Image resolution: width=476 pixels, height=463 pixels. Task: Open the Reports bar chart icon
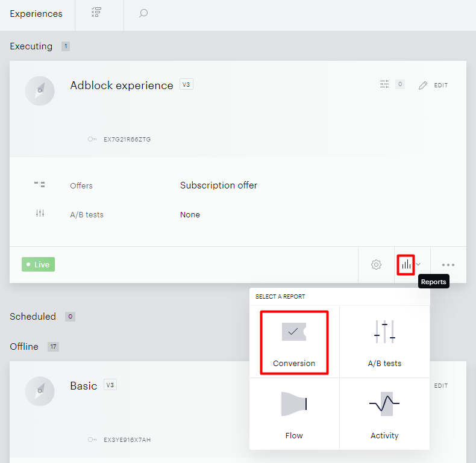pyautogui.click(x=406, y=265)
